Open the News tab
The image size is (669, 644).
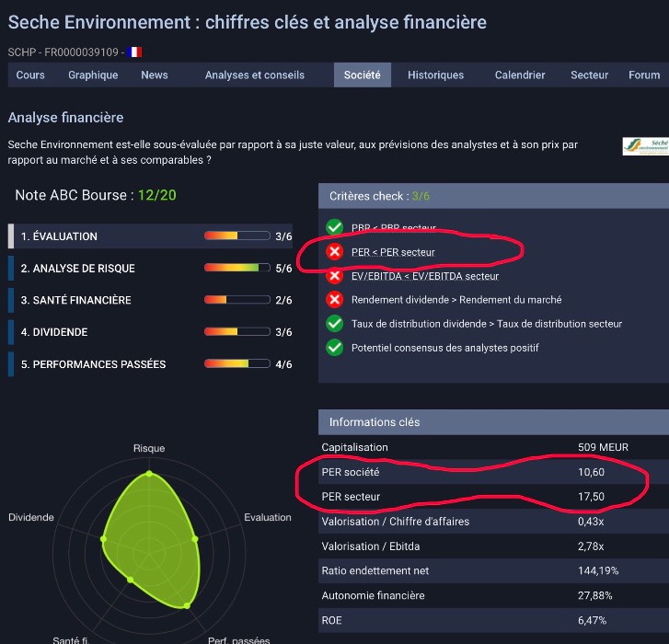(155, 75)
